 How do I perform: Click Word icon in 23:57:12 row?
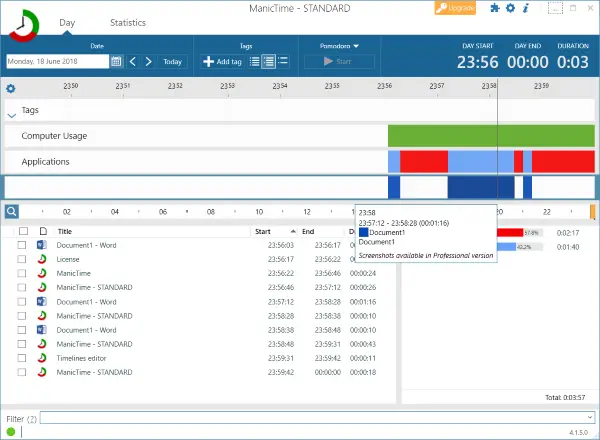click(x=42, y=301)
